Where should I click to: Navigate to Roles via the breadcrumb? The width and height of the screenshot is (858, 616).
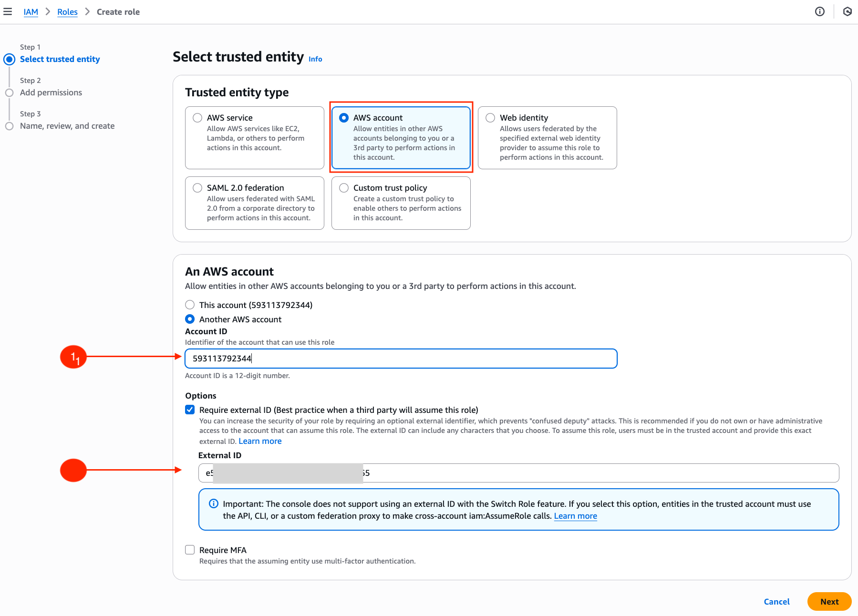point(67,11)
